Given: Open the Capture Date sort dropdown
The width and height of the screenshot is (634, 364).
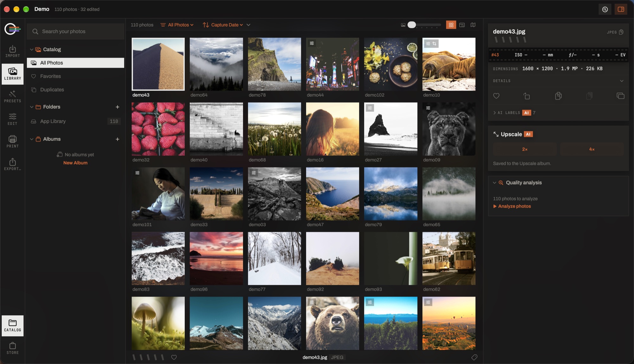Looking at the screenshot, I should [x=223, y=25].
